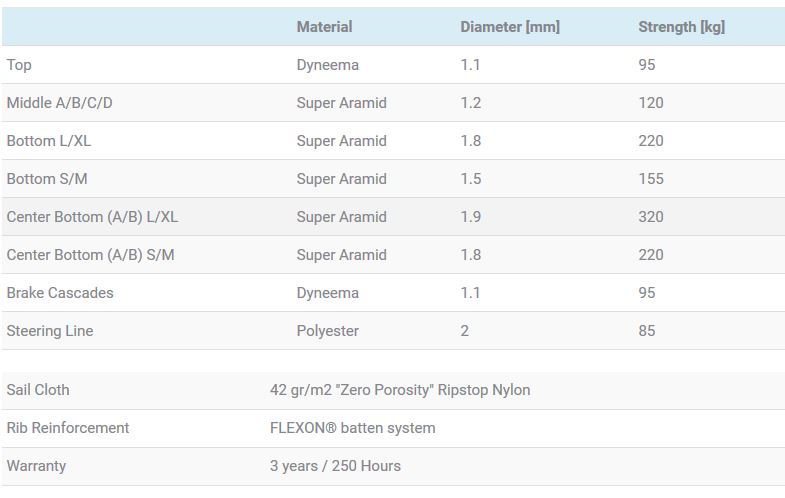The height and width of the screenshot is (498, 785).
Task: Select the Middle A/B/C/D row label
Action: click(60, 103)
